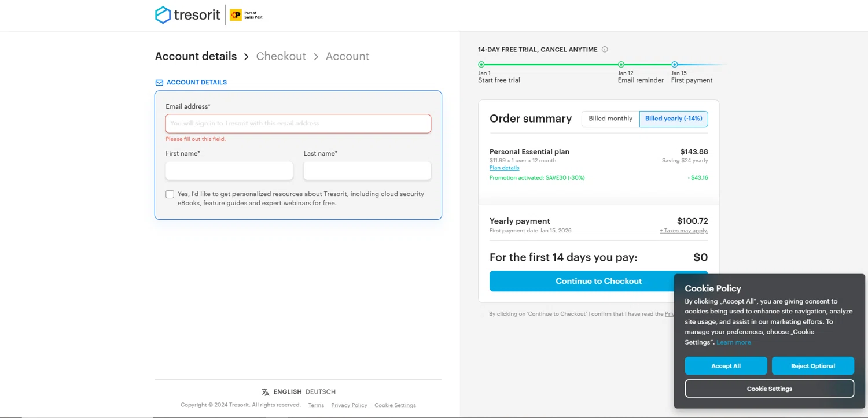Select ENGLISH language
This screenshot has height=418, width=868.
[x=288, y=392]
